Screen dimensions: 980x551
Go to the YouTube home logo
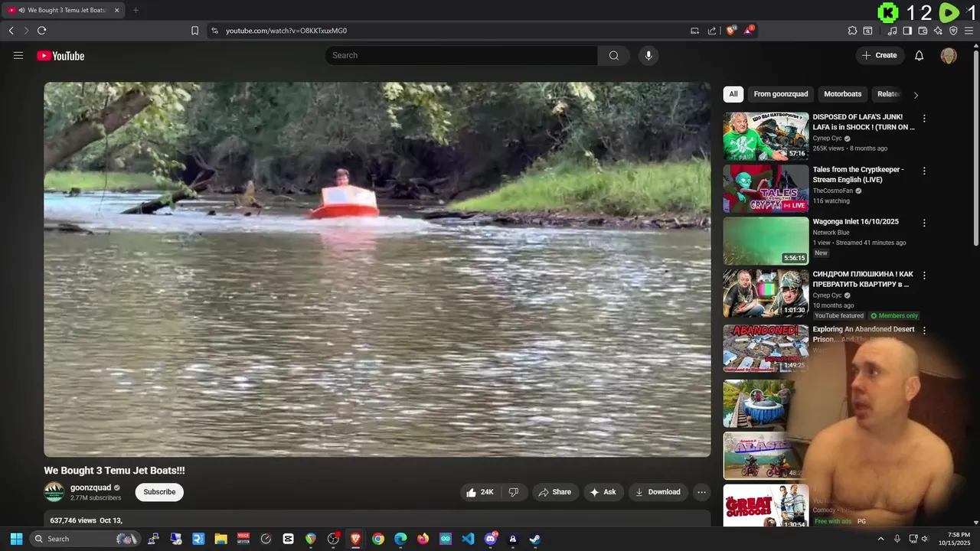point(60,56)
